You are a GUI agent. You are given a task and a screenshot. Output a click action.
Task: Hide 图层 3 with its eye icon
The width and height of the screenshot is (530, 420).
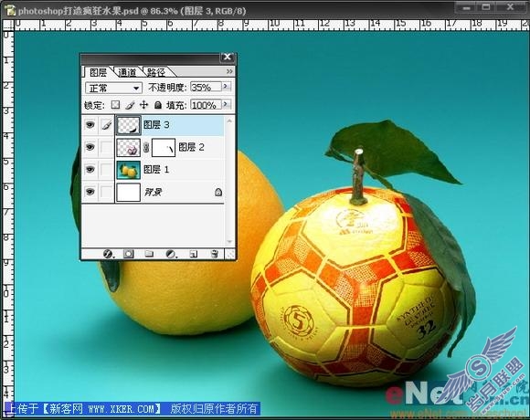90,125
